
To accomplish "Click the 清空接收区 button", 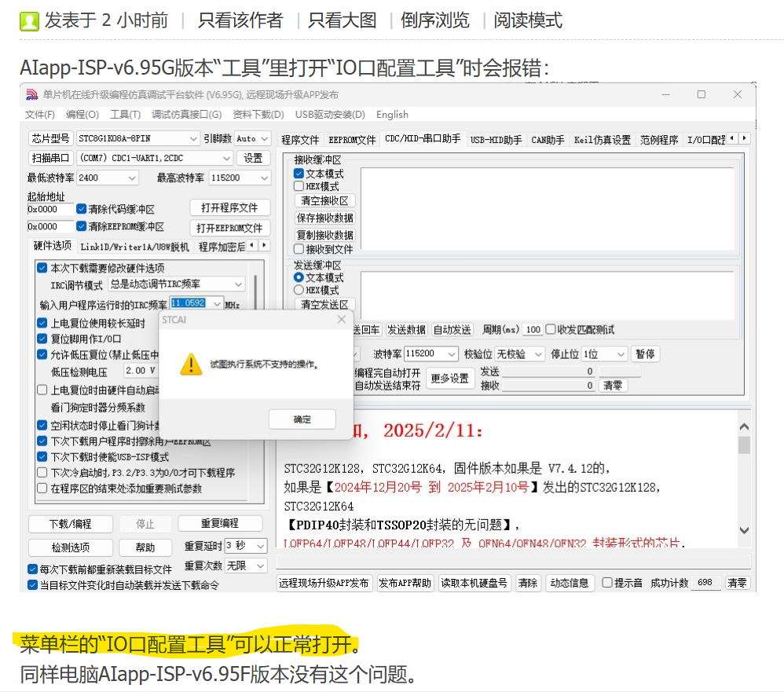I will pyautogui.click(x=324, y=200).
